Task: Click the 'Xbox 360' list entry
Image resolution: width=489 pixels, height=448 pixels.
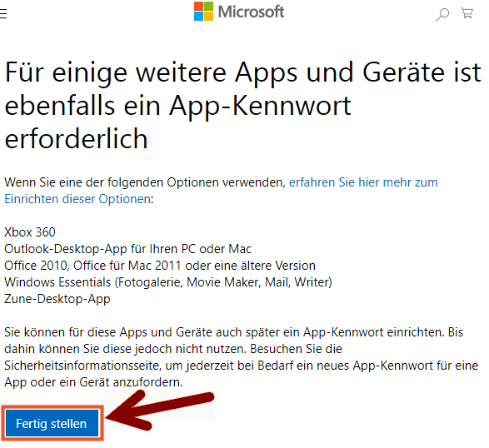Action: point(30,232)
